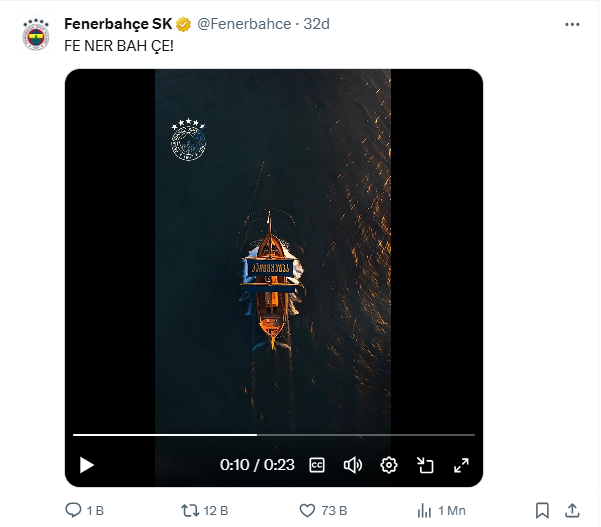Open the tweet's more options menu
Screen dimensions: 601x527
pos(570,24)
